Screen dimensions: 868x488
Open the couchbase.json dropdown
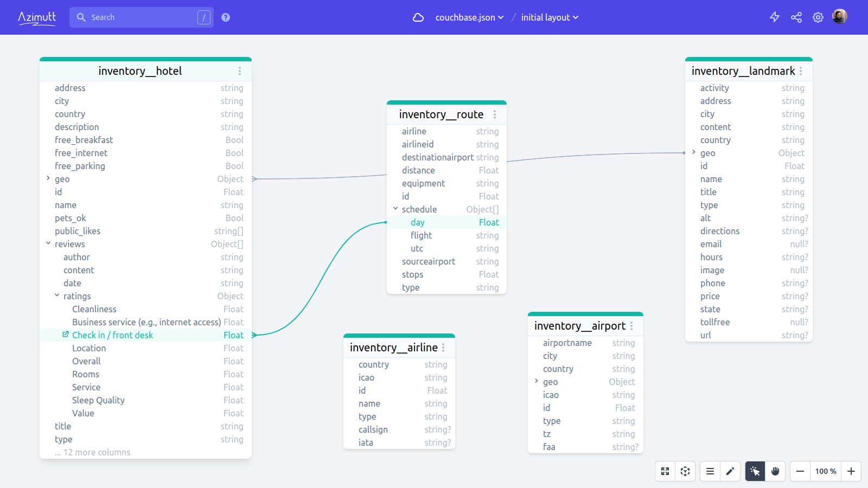(469, 17)
